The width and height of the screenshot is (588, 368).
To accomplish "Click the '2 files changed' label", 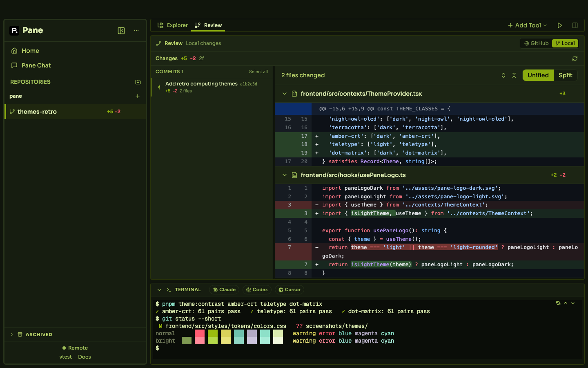I will coord(303,75).
